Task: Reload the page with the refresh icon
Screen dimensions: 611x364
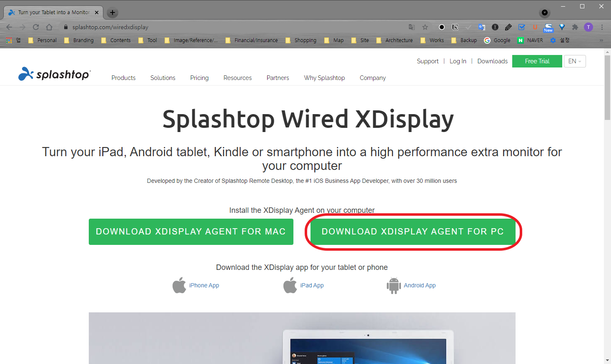Action: [x=36, y=27]
